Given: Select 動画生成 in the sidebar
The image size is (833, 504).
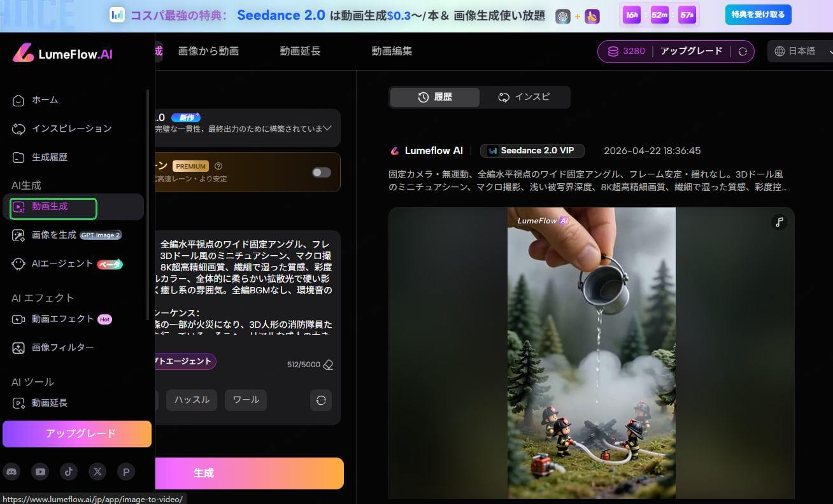Looking at the screenshot, I should [x=73, y=207].
